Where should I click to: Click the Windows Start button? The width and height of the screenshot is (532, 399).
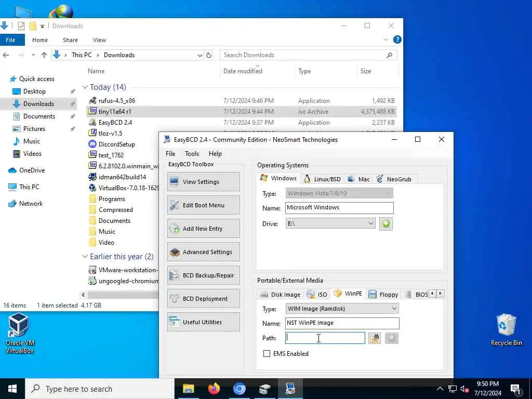click(12, 389)
